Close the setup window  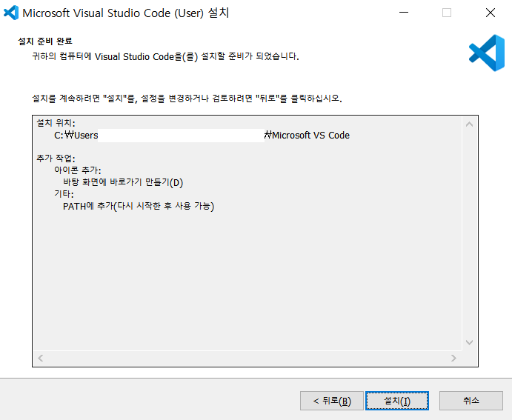click(x=490, y=13)
